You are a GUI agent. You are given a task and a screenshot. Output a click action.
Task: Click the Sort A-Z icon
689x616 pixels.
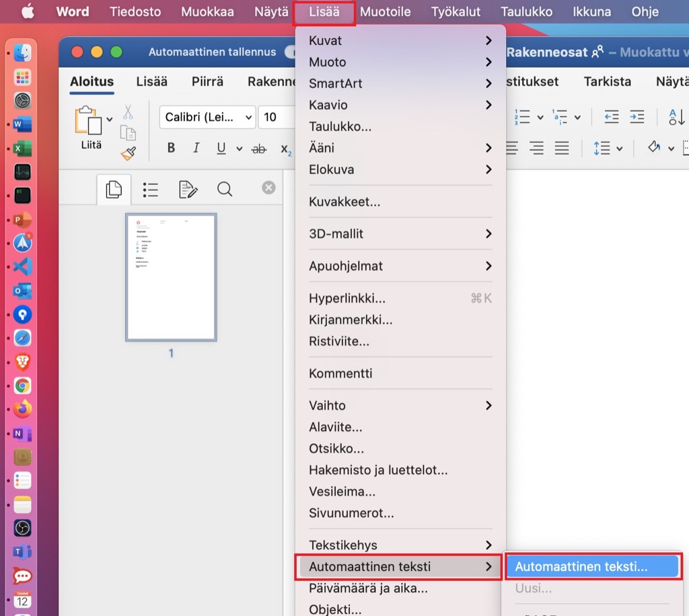676,117
